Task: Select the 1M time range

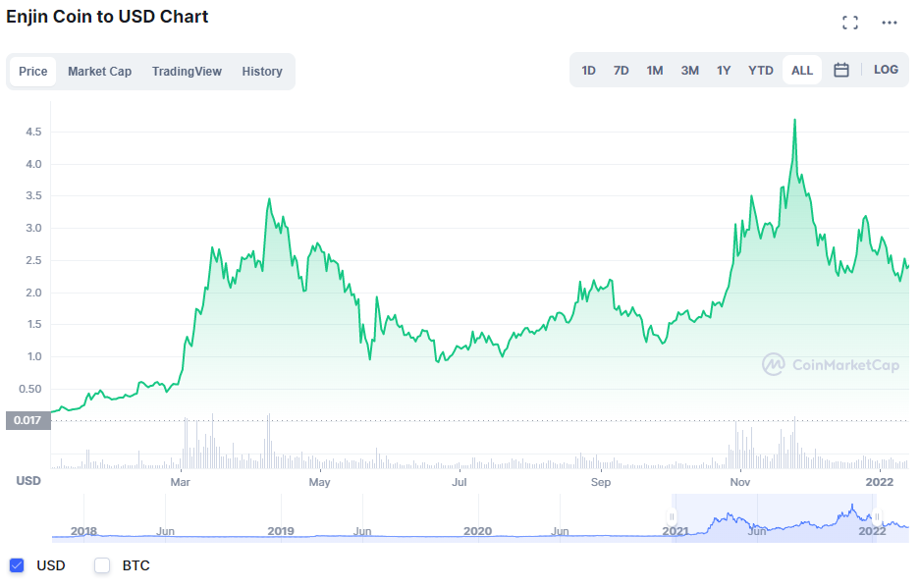Action: pyautogui.click(x=655, y=70)
